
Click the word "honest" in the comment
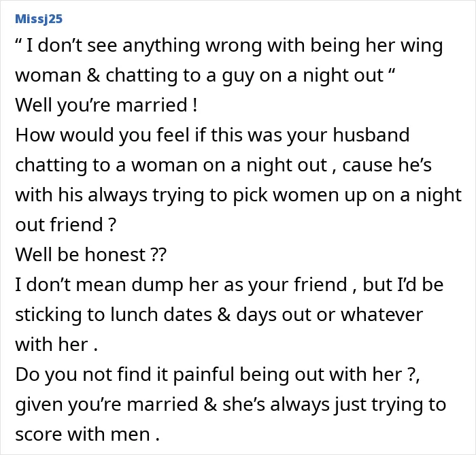click(115, 254)
